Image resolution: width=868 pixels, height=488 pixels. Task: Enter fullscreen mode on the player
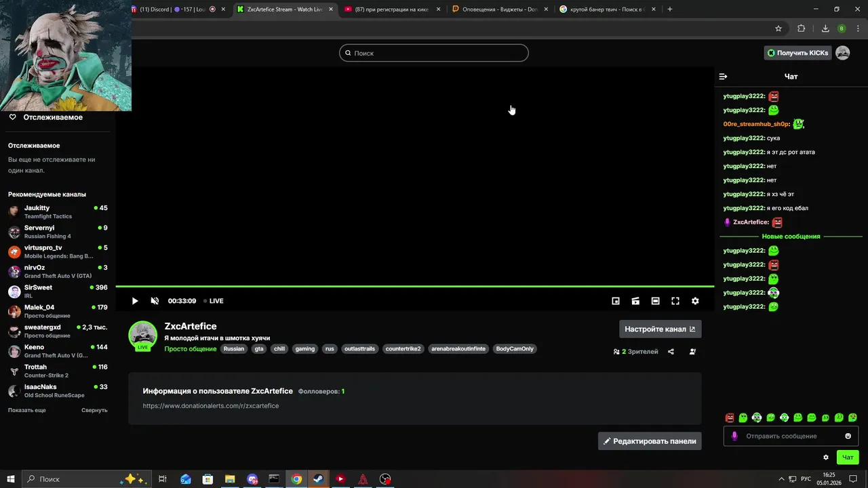(x=675, y=301)
